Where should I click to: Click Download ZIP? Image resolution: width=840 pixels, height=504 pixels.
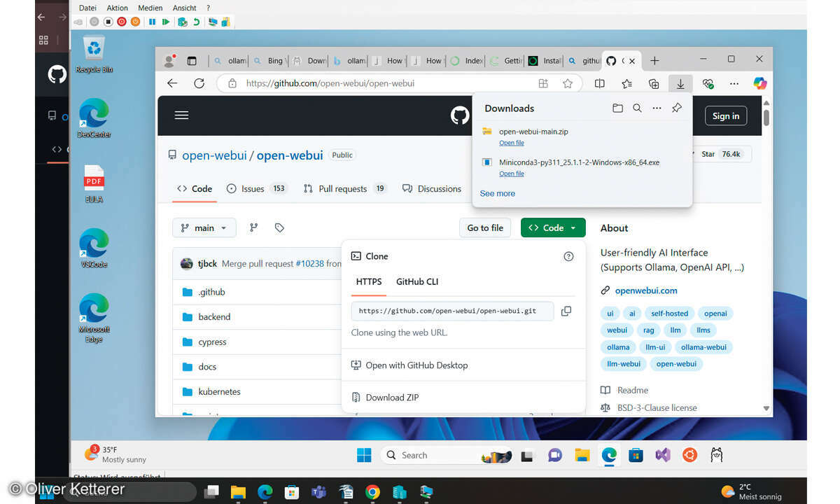[392, 397]
